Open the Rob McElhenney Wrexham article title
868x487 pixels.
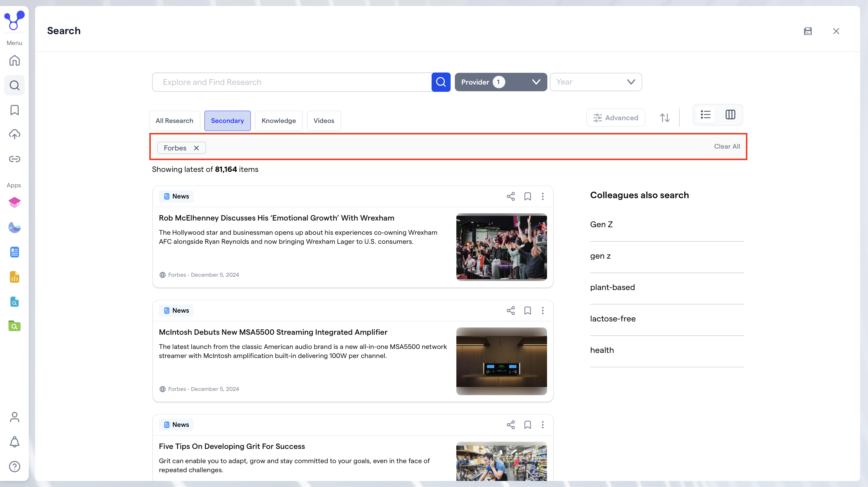point(276,218)
